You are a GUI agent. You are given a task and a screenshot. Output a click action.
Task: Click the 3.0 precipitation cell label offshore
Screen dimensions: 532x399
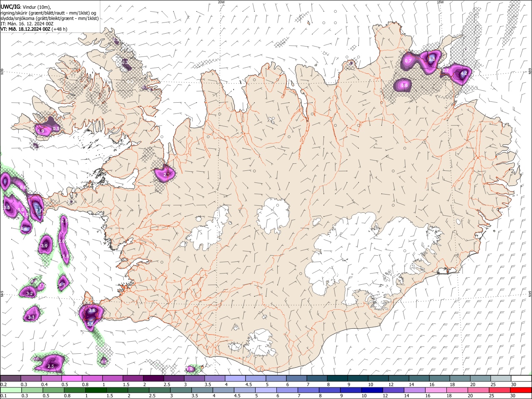coord(44,246)
